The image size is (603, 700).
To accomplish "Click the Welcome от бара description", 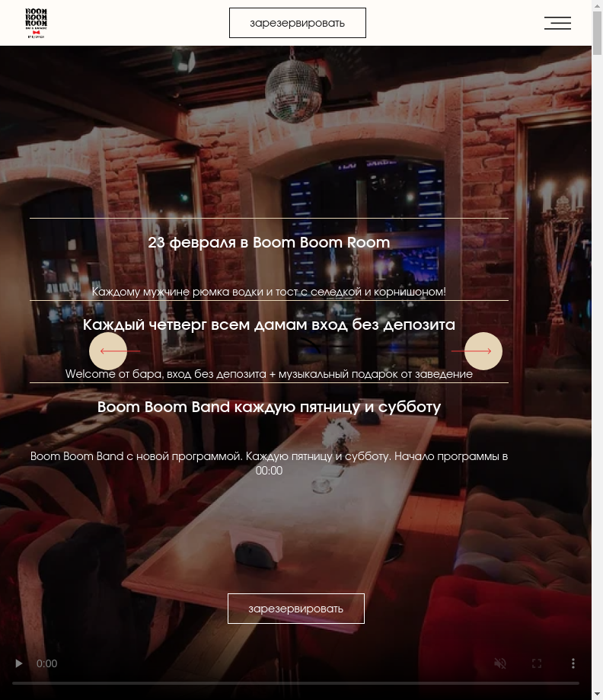I will (x=269, y=374).
